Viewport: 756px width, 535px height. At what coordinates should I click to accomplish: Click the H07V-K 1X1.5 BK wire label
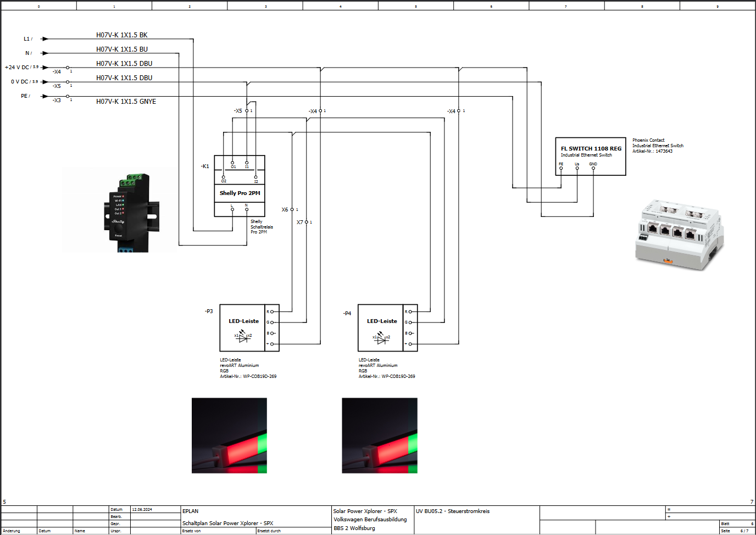coord(122,35)
